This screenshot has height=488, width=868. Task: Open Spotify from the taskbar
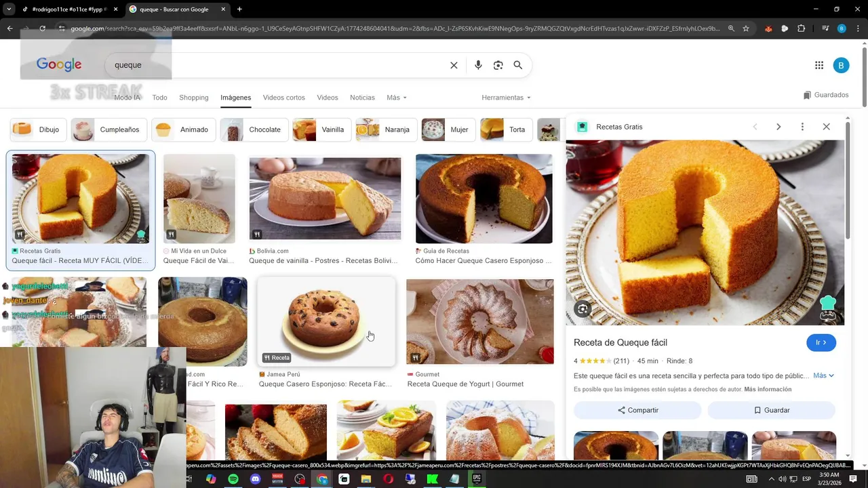[x=233, y=479]
